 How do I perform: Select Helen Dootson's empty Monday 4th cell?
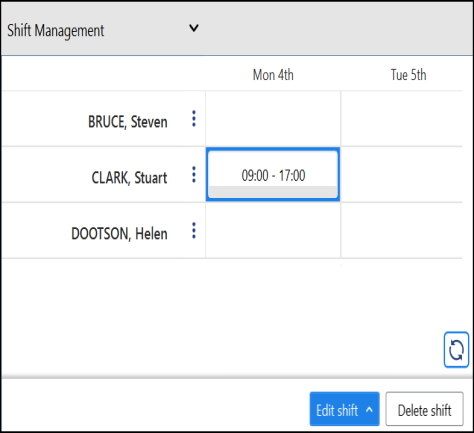(x=273, y=230)
